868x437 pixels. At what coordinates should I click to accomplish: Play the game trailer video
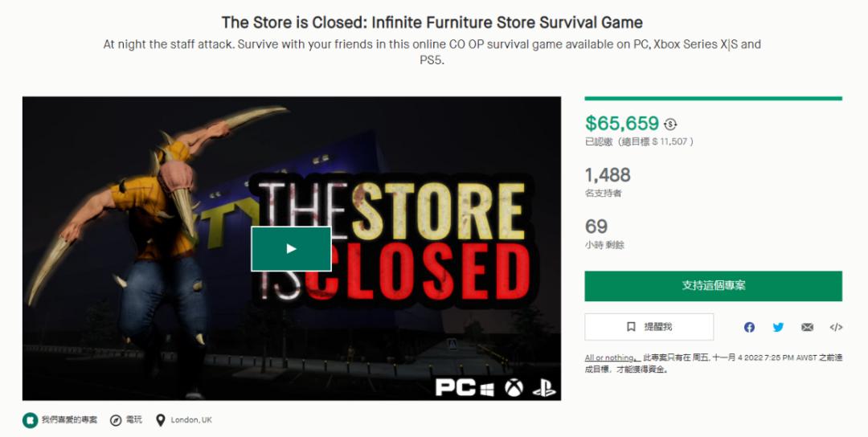[x=291, y=249]
